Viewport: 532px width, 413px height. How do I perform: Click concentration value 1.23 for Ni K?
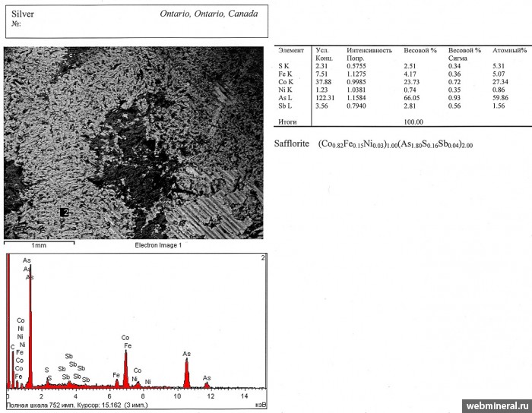[x=321, y=90]
